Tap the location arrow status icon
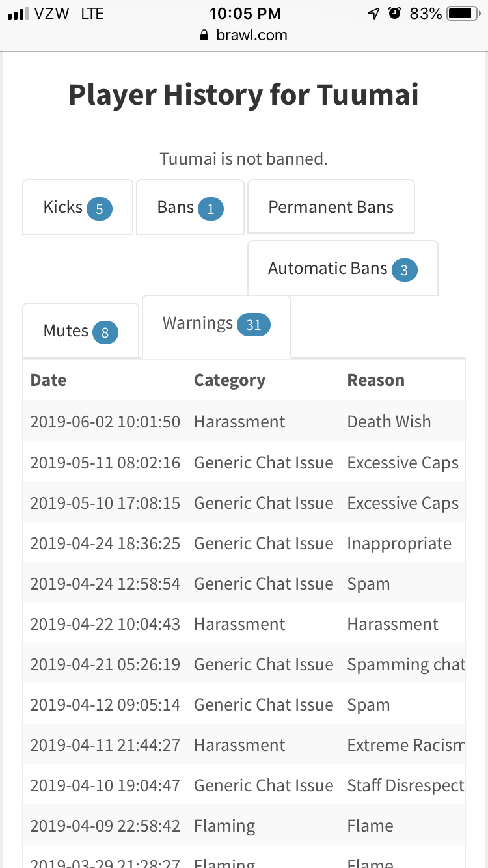The image size is (488, 868). click(373, 13)
